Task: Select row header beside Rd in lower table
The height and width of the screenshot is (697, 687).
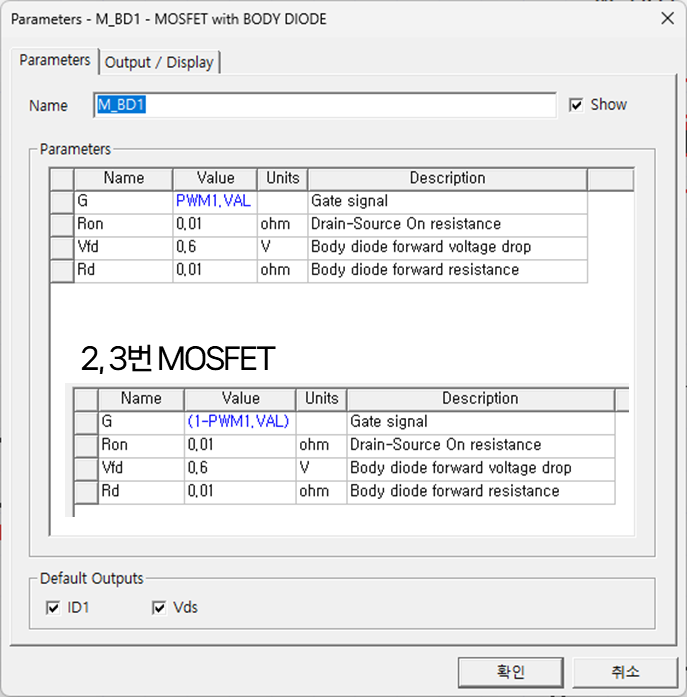Action: pyautogui.click(x=86, y=491)
